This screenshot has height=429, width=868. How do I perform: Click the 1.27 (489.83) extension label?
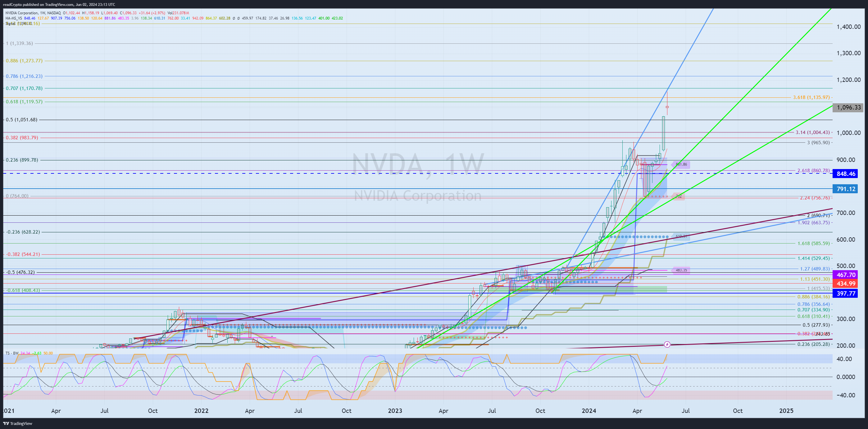coord(815,269)
